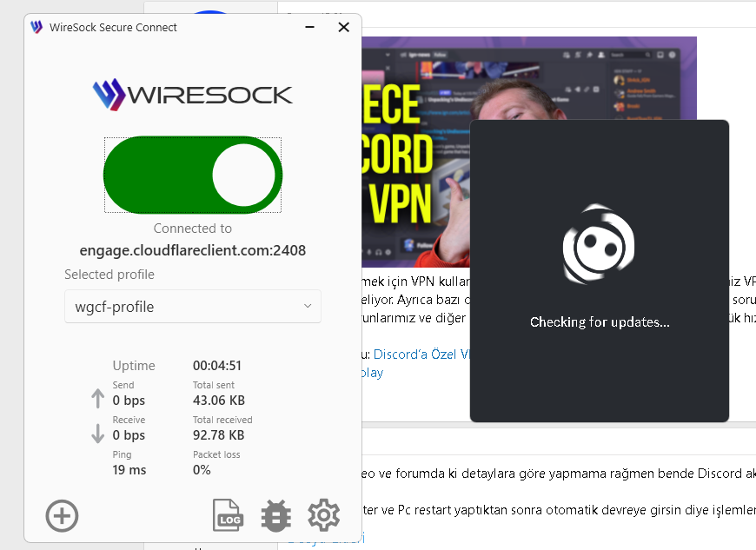
Task: Minimize the WireSock Secure Connect window
Action: coord(310,27)
